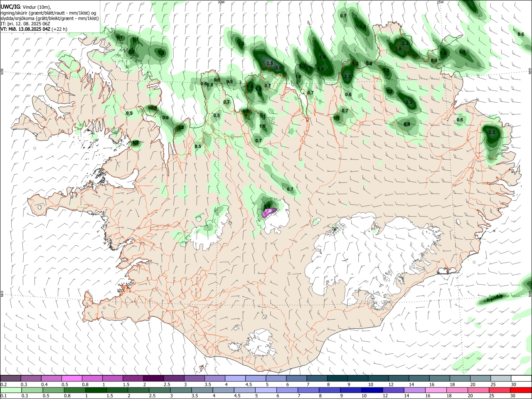Viewport: 532px width, 399px height.
Task: Click the '0.4' snow legend label
Action: (x=44, y=384)
